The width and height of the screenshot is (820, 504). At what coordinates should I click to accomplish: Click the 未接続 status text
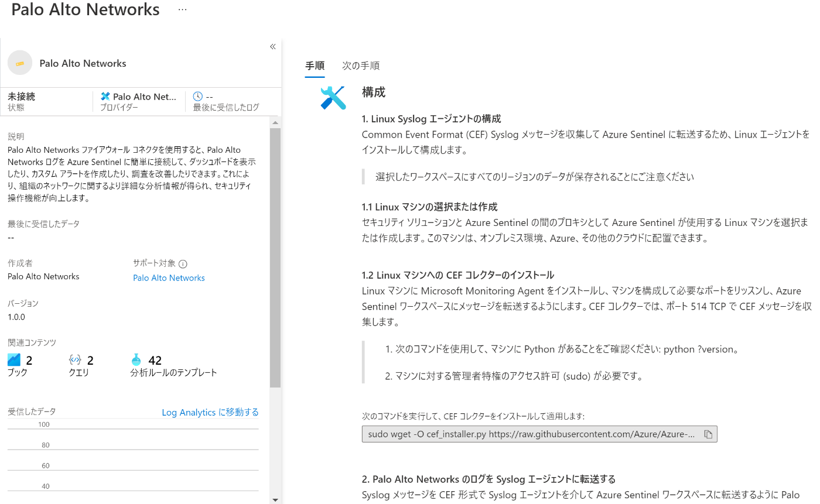[x=22, y=97]
